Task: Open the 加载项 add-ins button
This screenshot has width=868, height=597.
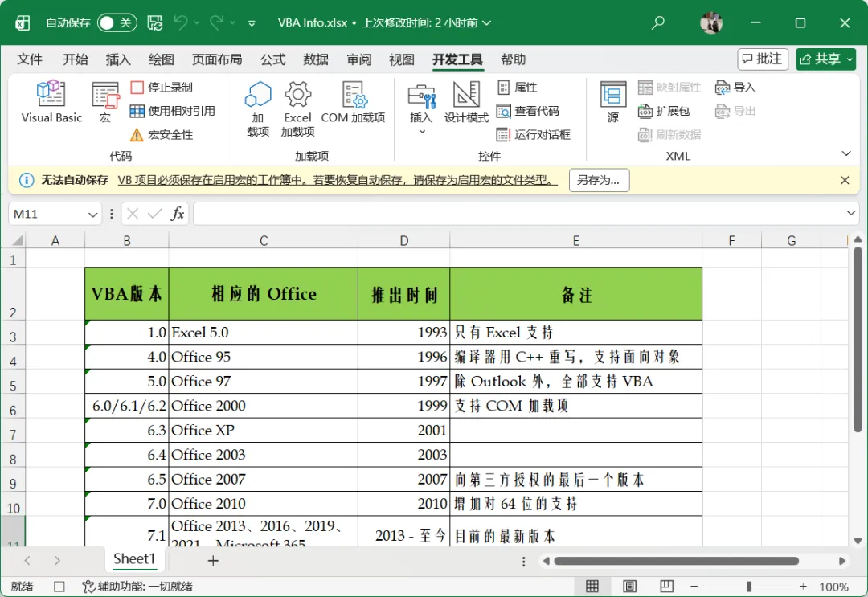Action: pyautogui.click(x=258, y=109)
